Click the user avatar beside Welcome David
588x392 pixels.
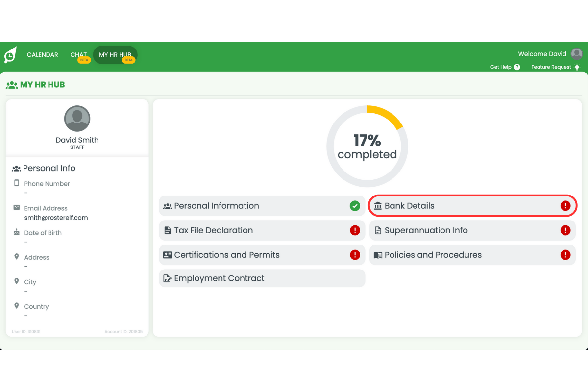[x=577, y=54]
